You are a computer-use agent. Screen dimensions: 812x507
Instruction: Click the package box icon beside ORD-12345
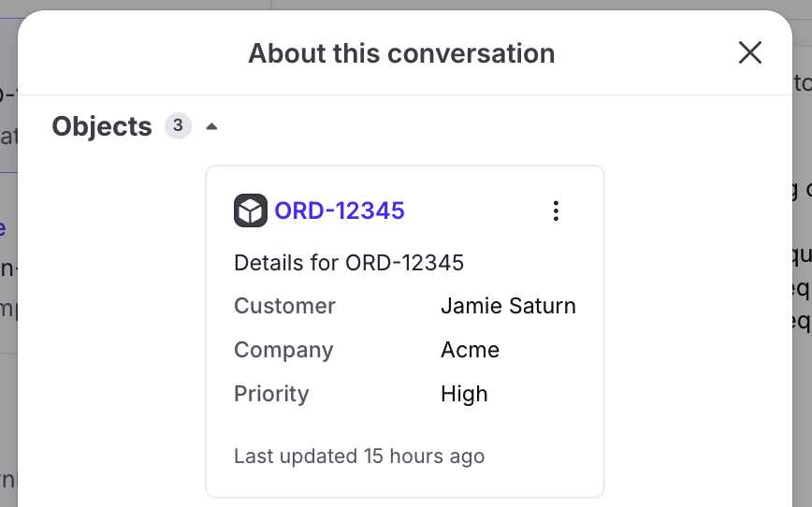(x=251, y=210)
